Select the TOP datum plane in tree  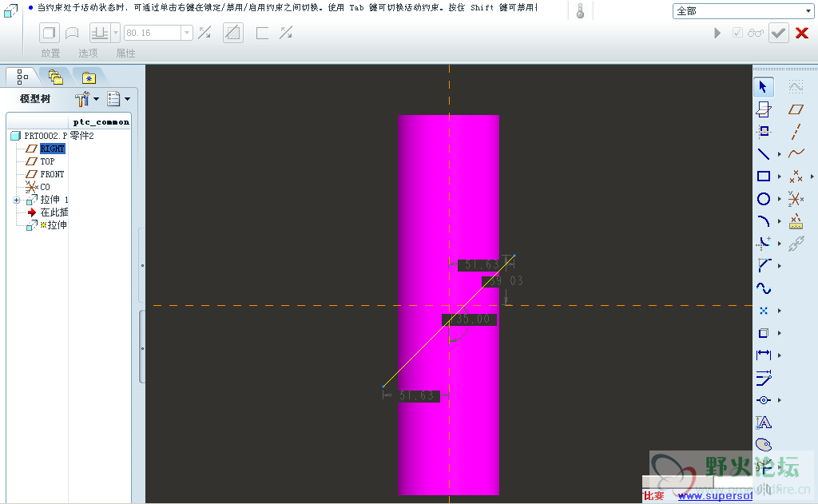tap(47, 161)
